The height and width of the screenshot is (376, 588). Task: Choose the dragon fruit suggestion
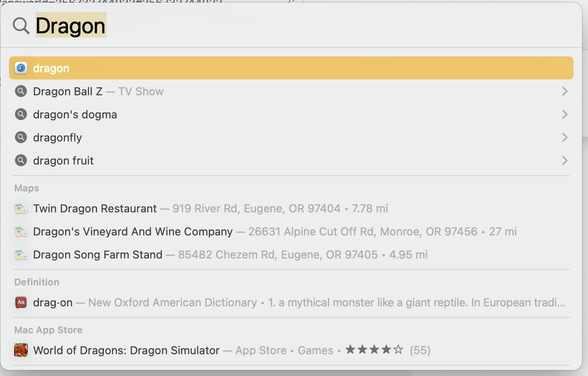pyautogui.click(x=291, y=160)
